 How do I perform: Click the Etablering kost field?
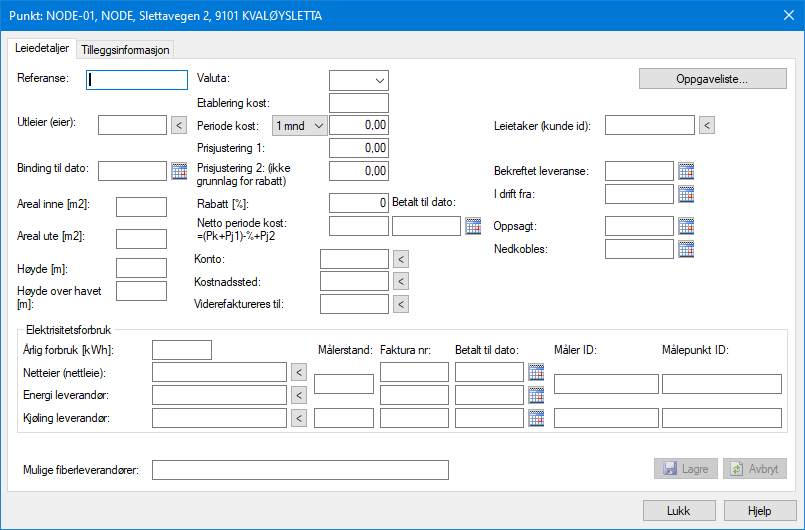[x=359, y=103]
